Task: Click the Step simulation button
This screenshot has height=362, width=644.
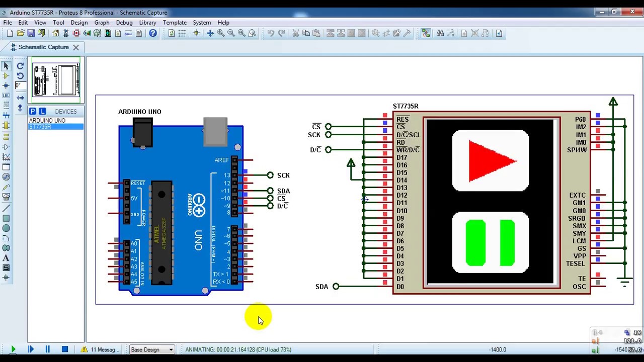Action: [x=31, y=349]
